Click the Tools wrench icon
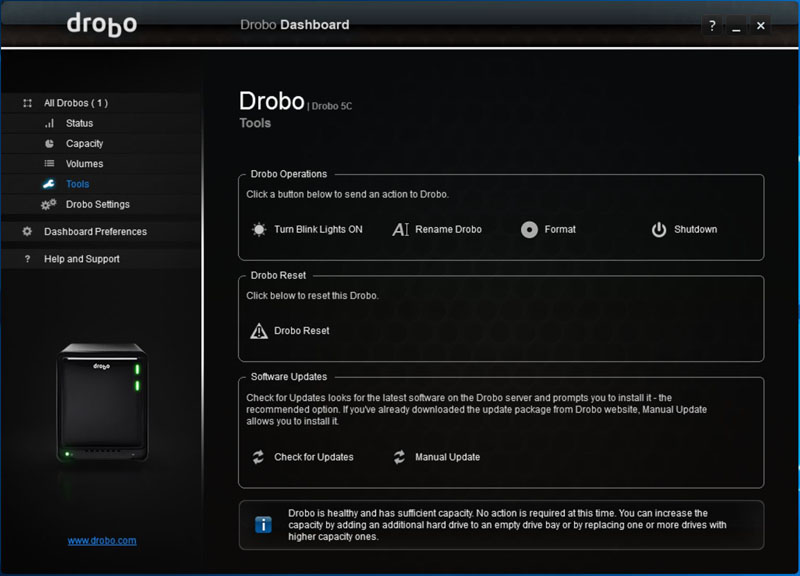The height and width of the screenshot is (576, 800). pos(49,184)
